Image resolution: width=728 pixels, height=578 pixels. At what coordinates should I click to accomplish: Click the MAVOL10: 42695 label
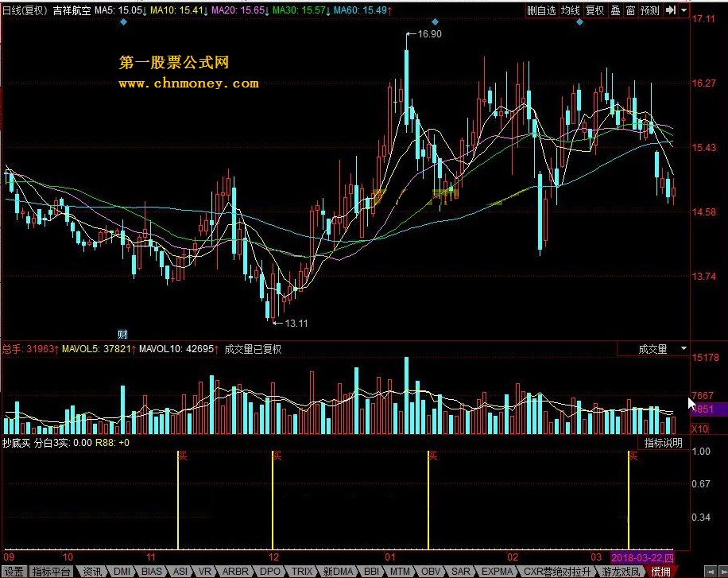pyautogui.click(x=176, y=348)
